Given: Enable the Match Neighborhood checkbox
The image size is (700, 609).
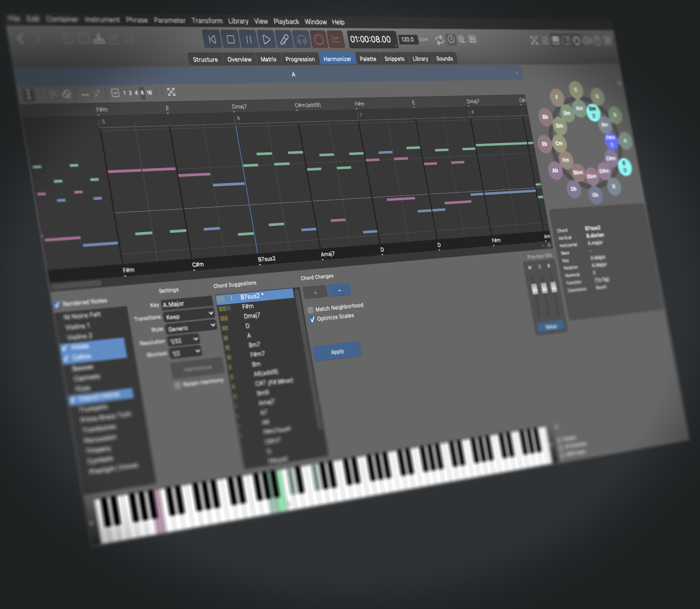Looking at the screenshot, I should coord(310,310).
